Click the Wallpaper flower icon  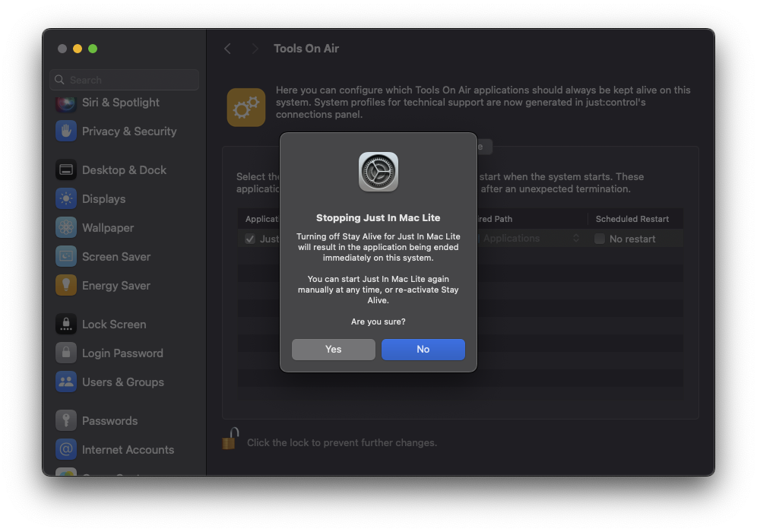66,228
